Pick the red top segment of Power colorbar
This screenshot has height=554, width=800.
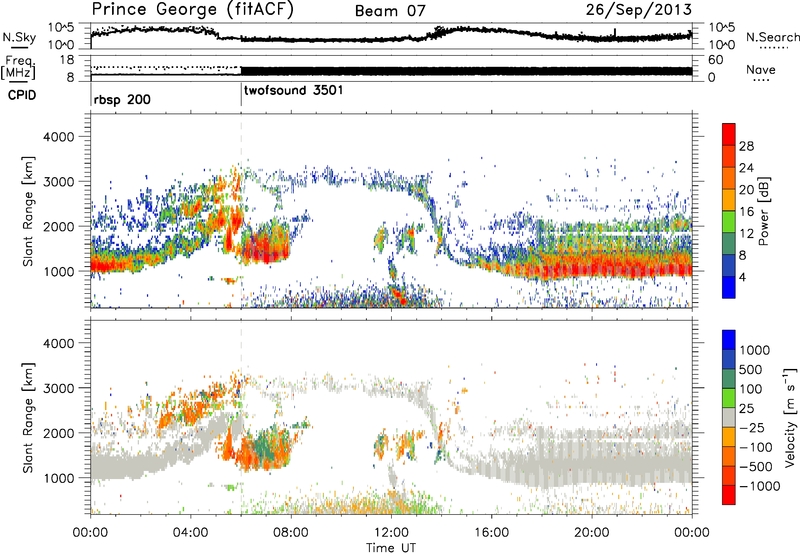[729, 134]
